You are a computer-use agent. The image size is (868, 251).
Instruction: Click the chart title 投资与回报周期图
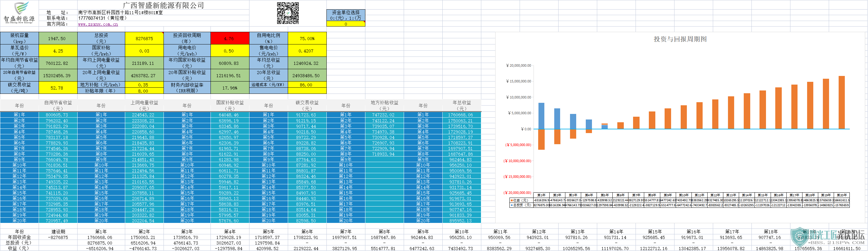[680, 39]
